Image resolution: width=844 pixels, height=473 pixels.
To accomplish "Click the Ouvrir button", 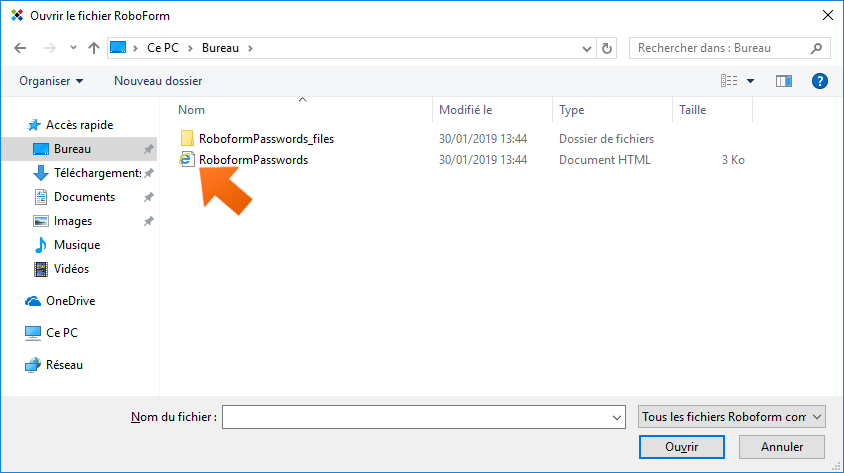I will click(x=681, y=447).
